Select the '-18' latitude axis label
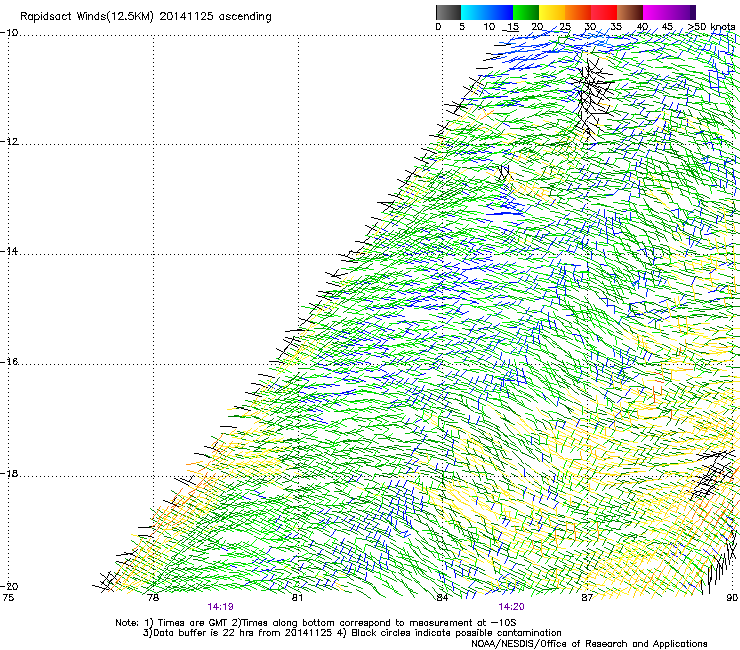The width and height of the screenshot is (740, 650). pyautogui.click(x=9, y=473)
